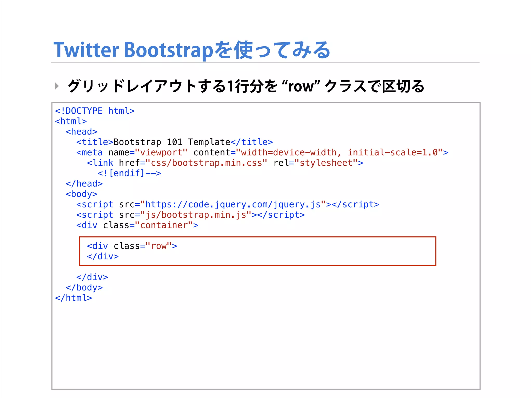This screenshot has height=399, width=532.
Task: Click the closing '</html>' tag line
Action: coord(74,298)
